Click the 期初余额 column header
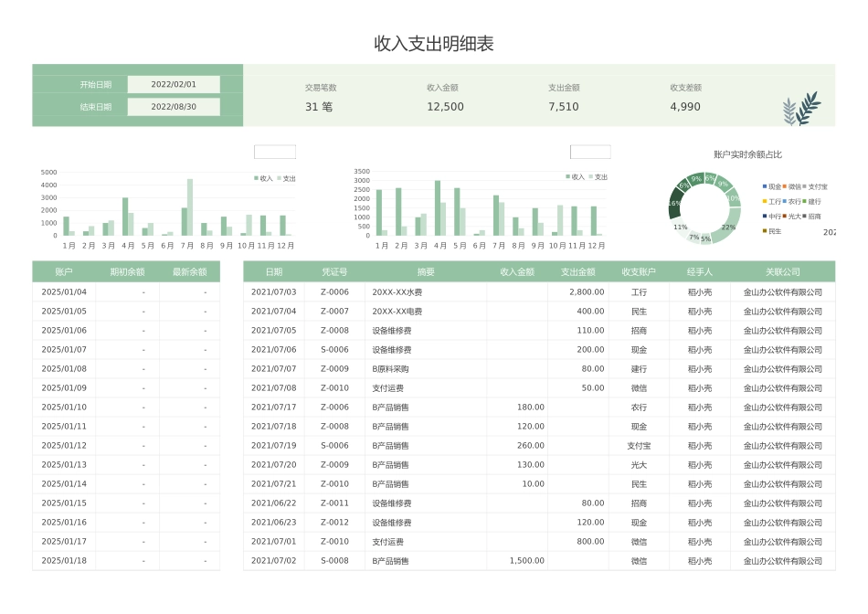This screenshot has width=868, height=614. 127,272
